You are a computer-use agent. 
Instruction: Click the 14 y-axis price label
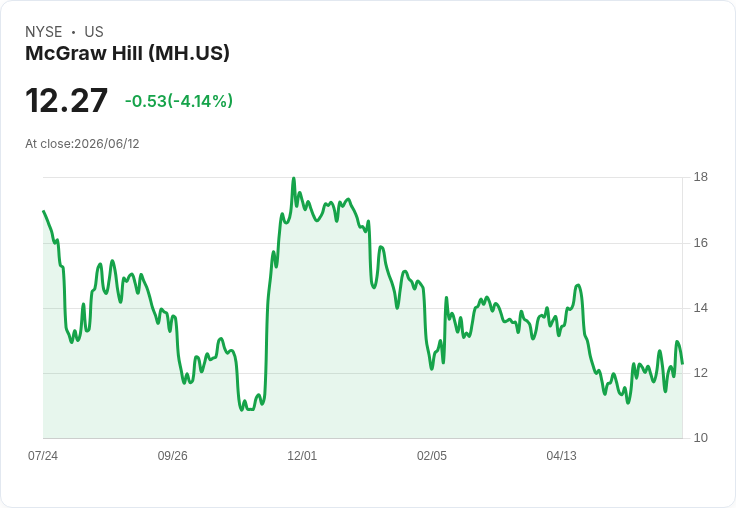tap(701, 308)
